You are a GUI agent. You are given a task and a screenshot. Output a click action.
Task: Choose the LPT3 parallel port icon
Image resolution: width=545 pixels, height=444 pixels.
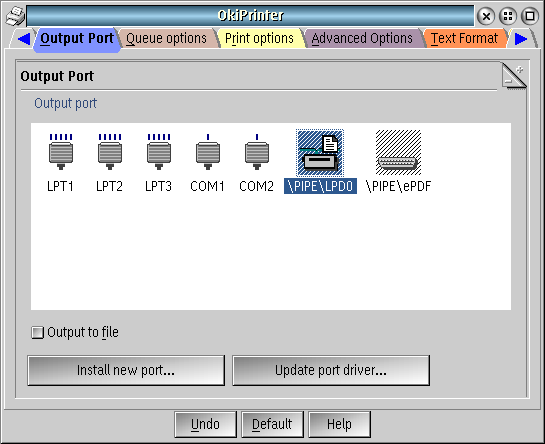point(159,152)
